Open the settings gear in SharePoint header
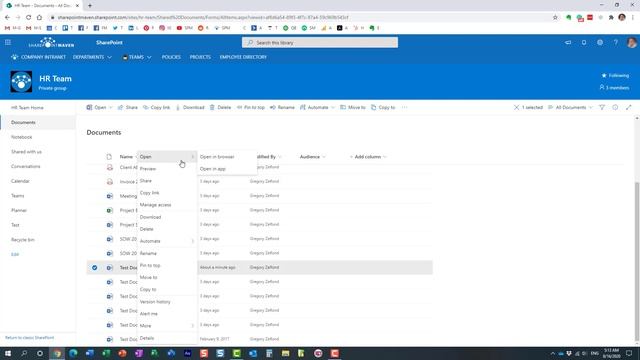 [x=600, y=42]
